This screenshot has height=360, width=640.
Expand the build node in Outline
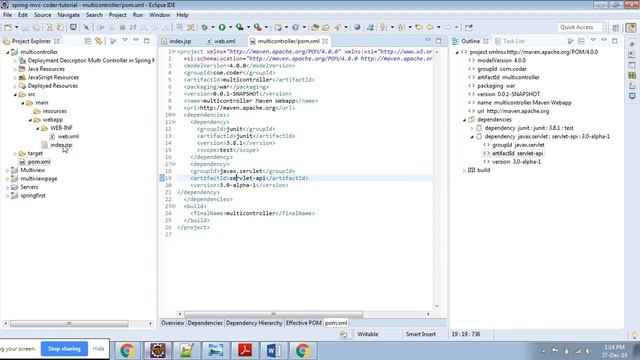point(464,170)
